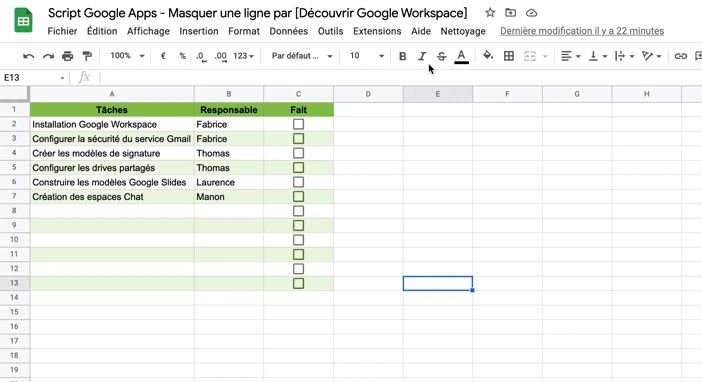Open the name box dropdown arrow
Image resolution: width=702 pixels, height=382 pixels.
tap(62, 78)
